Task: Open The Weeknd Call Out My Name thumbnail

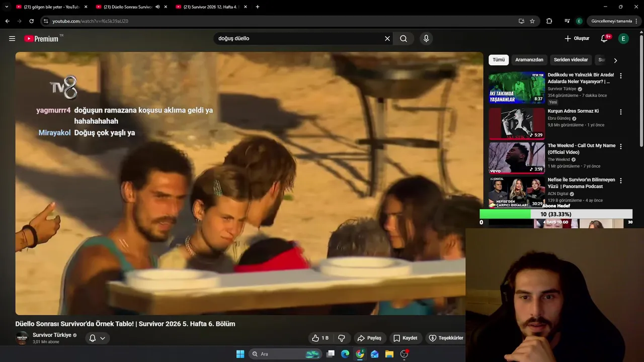Action: pos(517,158)
